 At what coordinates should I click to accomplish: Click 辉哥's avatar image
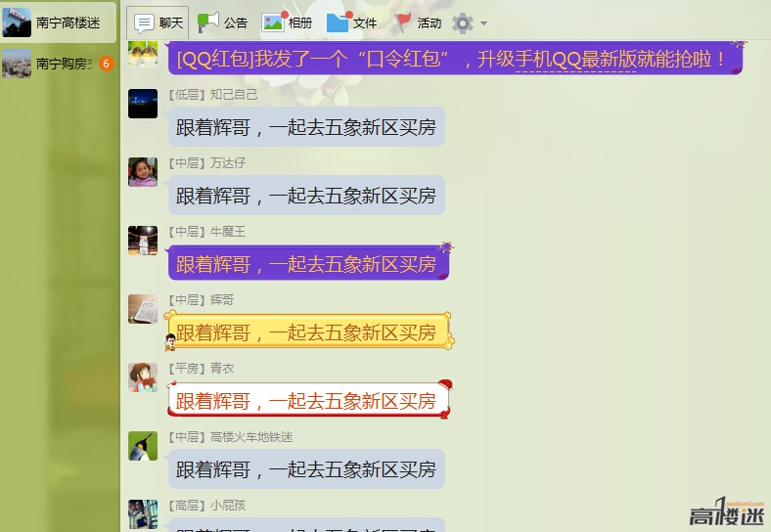point(143,309)
